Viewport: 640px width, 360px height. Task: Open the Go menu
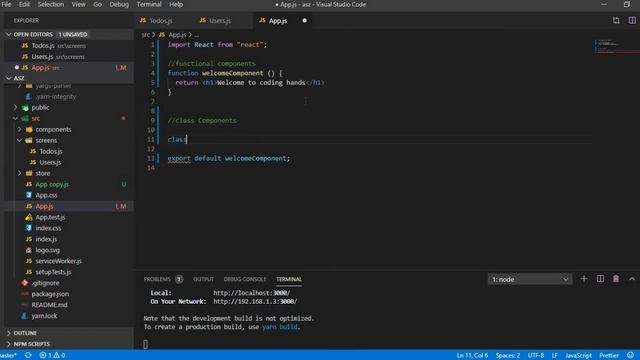point(98,4)
